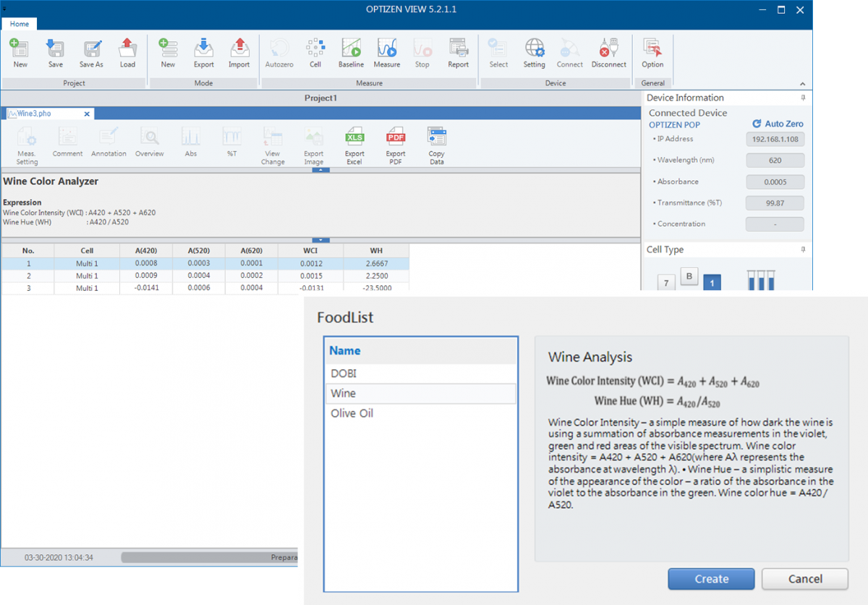
Task: Open device Setting
Action: coord(535,54)
